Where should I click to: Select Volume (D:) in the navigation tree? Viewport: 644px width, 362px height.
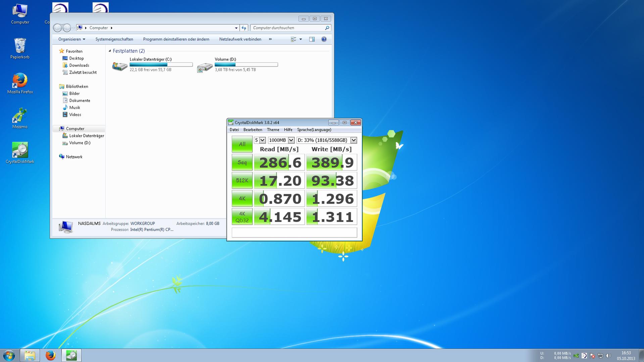80,143
